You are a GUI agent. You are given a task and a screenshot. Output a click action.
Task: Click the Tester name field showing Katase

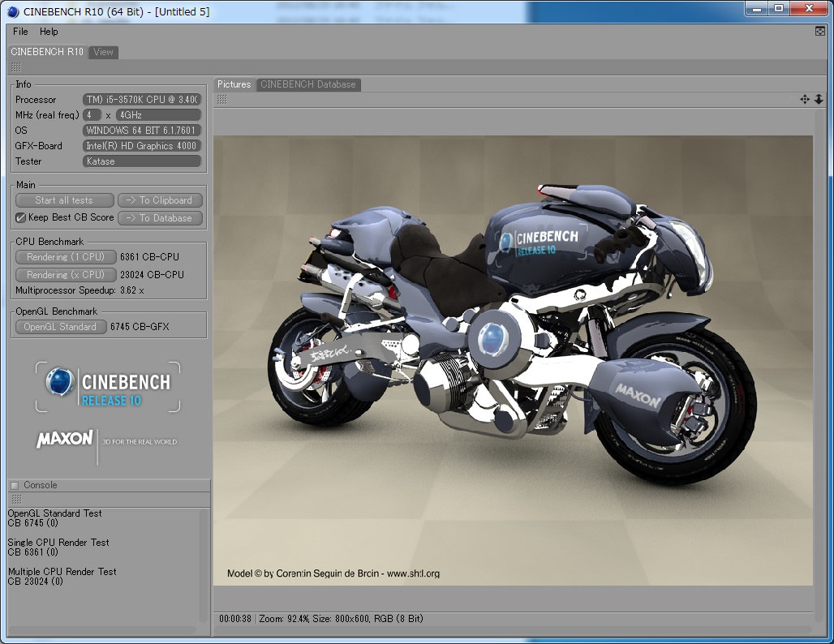pyautogui.click(x=142, y=161)
